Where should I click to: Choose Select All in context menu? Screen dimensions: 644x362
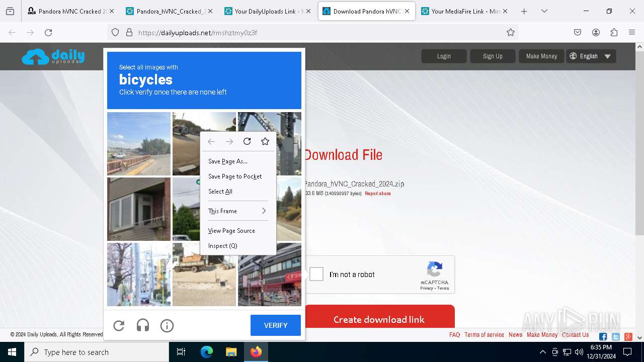238,192
